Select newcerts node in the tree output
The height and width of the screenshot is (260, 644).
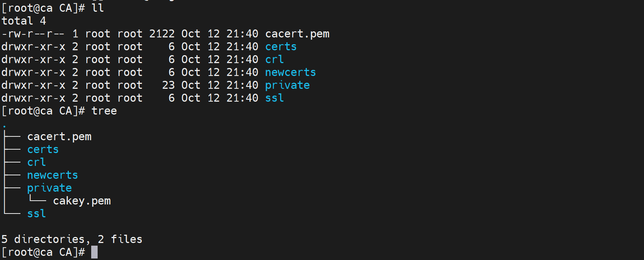53,175
